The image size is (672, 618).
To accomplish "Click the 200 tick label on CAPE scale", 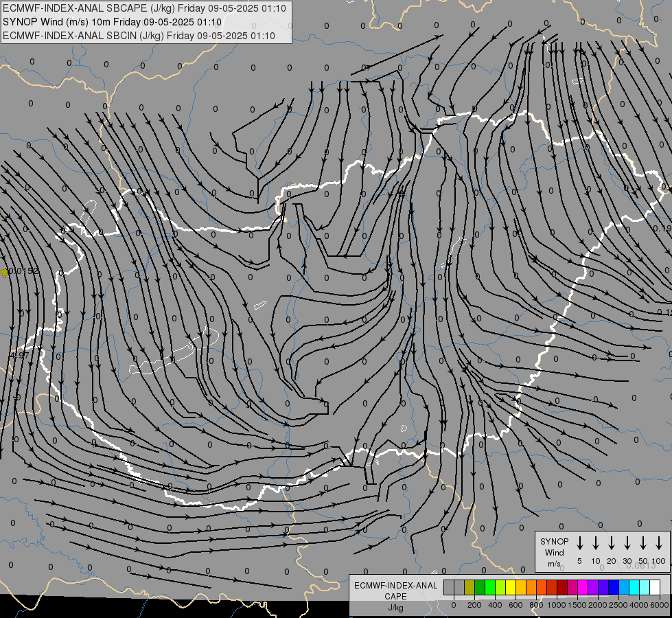I will (474, 605).
